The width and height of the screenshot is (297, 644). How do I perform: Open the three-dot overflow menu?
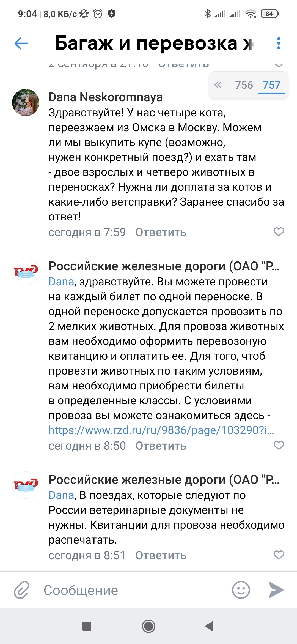[x=279, y=43]
